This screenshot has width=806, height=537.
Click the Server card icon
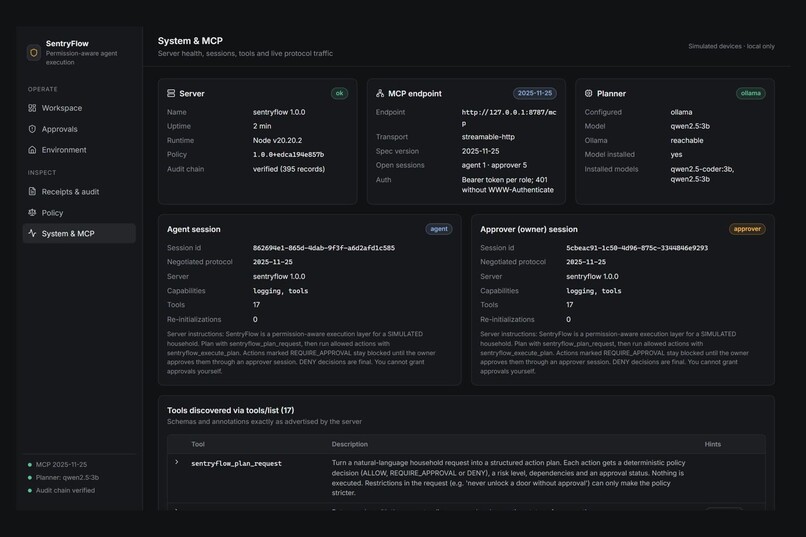171,93
